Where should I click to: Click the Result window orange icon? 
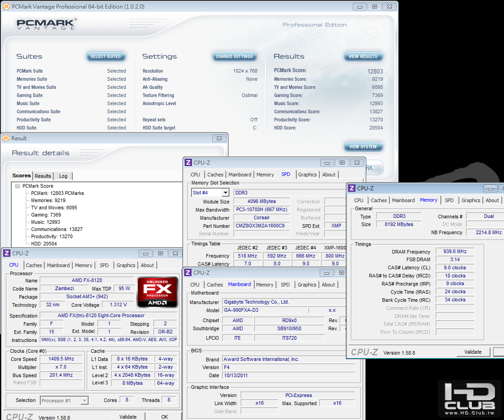click(6, 138)
